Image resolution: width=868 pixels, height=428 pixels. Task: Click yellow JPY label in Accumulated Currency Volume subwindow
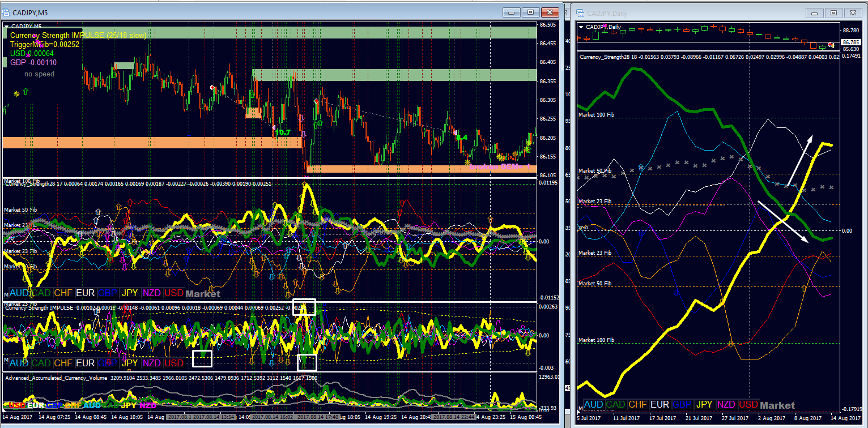[129, 405]
